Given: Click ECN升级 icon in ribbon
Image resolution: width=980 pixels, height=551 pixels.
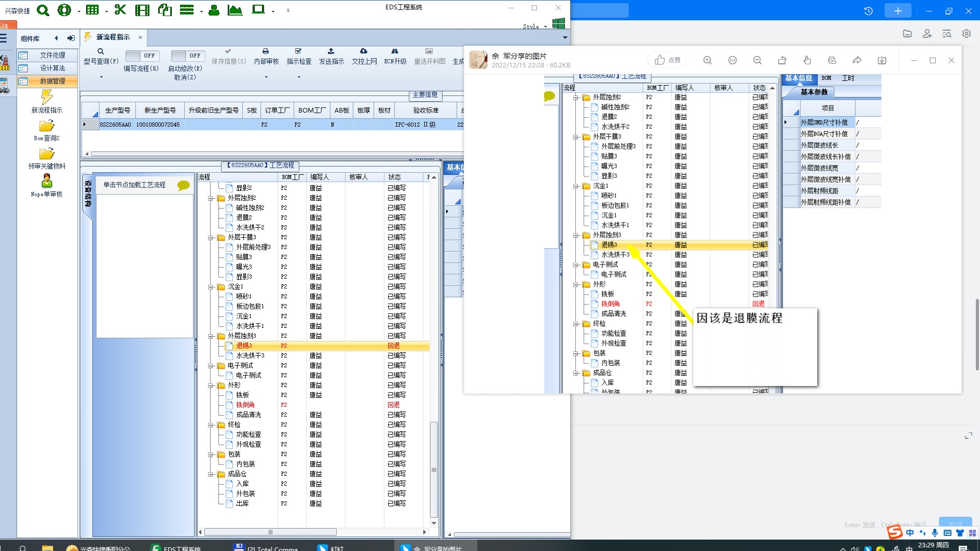Looking at the screenshot, I should (395, 51).
